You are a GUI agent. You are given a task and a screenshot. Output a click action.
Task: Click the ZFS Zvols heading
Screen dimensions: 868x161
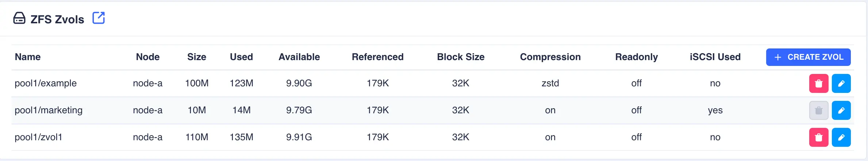pyautogui.click(x=57, y=19)
